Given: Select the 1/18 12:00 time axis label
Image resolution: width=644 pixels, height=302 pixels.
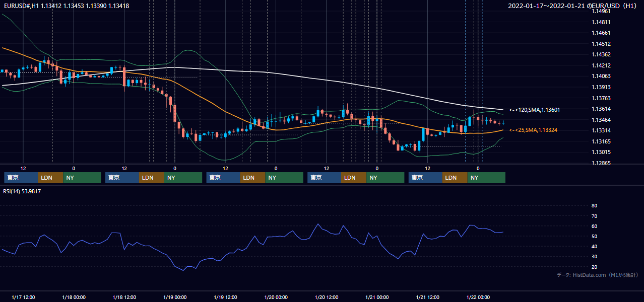Looking at the screenshot, I should tap(124, 297).
